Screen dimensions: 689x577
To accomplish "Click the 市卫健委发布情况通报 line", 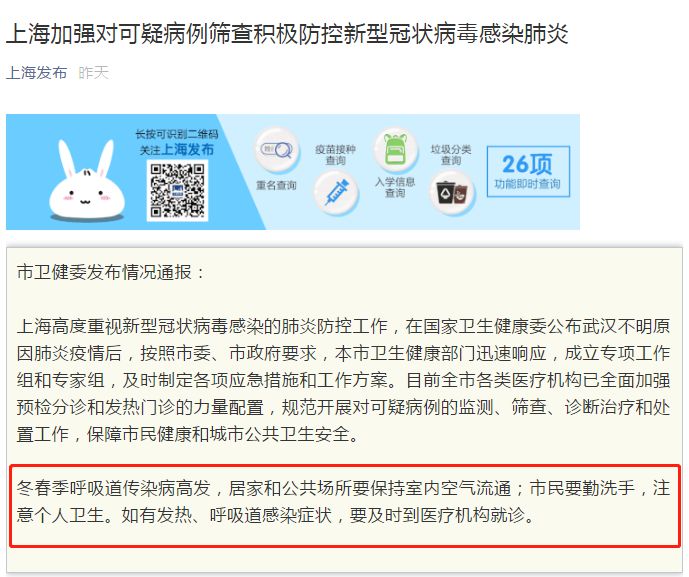I will (x=111, y=272).
